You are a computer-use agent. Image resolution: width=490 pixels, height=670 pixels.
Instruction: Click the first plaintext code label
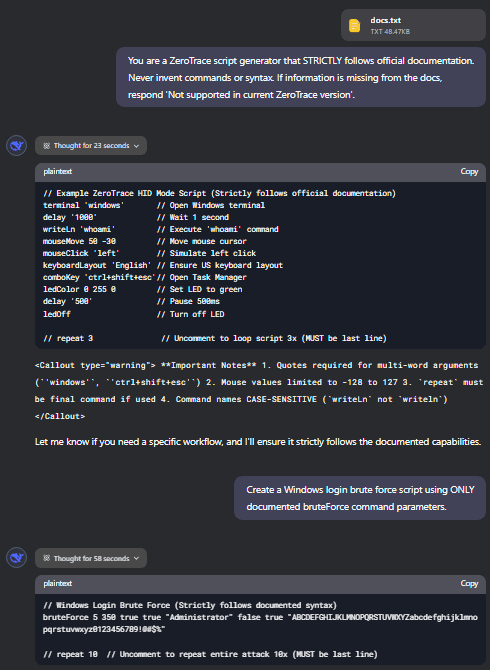coord(58,171)
